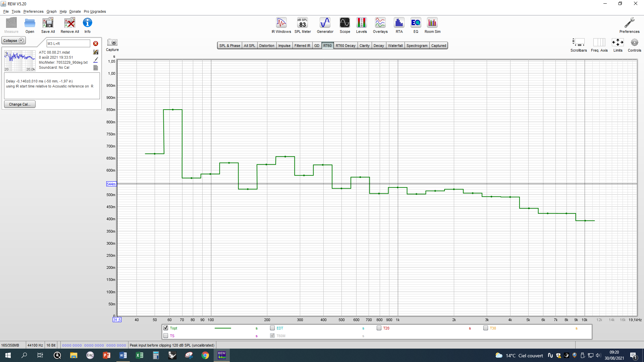Open the Preferences menu
644x362 pixels.
pyautogui.click(x=33, y=11)
